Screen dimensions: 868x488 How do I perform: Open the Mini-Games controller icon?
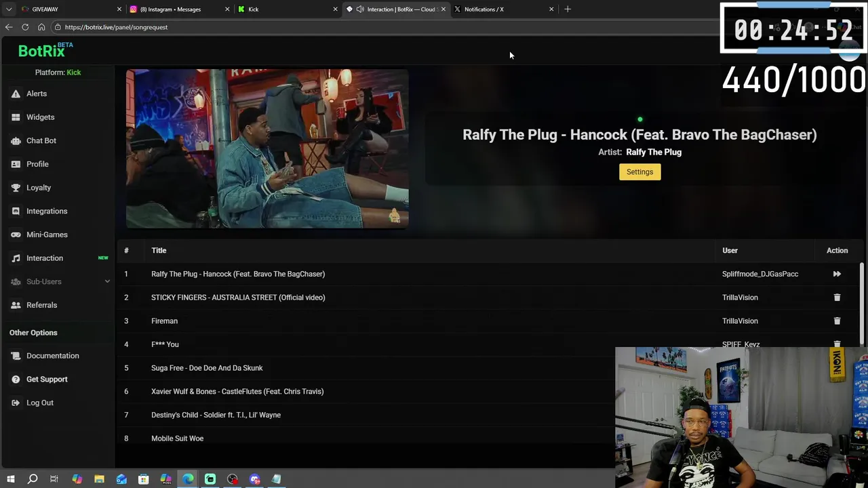16,235
